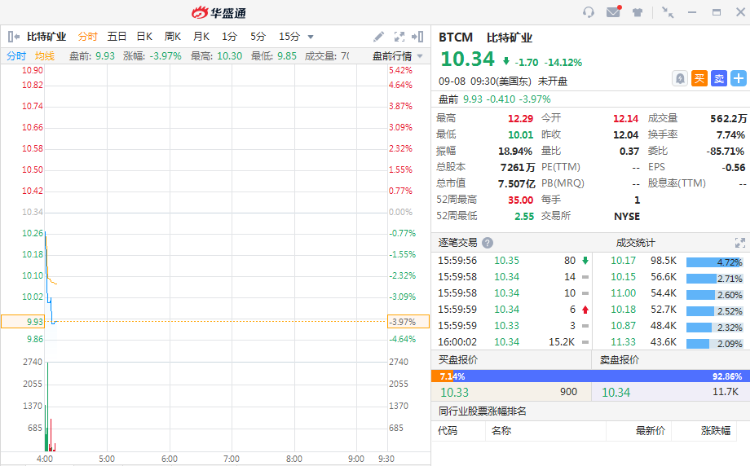Click the help icon beside 逐笔交易
The image size is (750, 466).
pyautogui.click(x=487, y=242)
